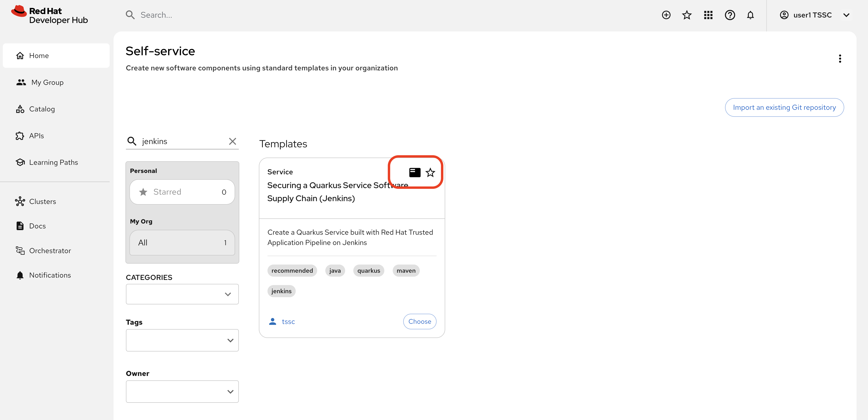Open the application grid icon in header
The height and width of the screenshot is (420, 868).
(708, 15)
